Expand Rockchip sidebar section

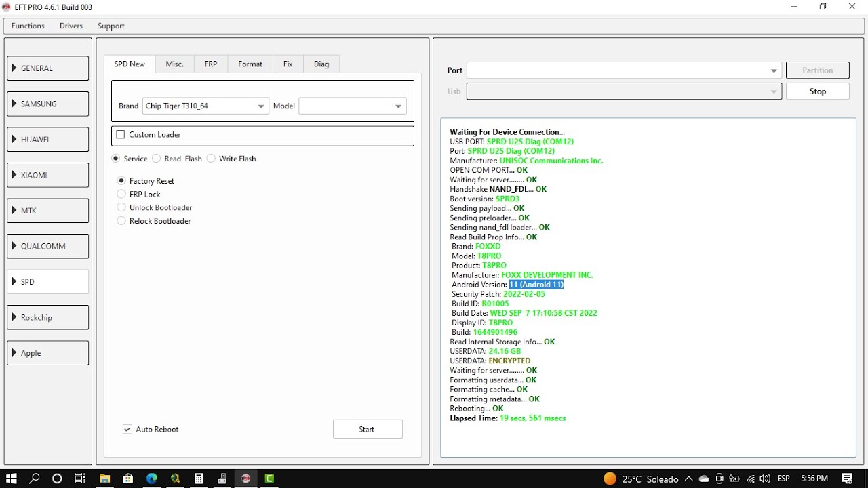(48, 317)
